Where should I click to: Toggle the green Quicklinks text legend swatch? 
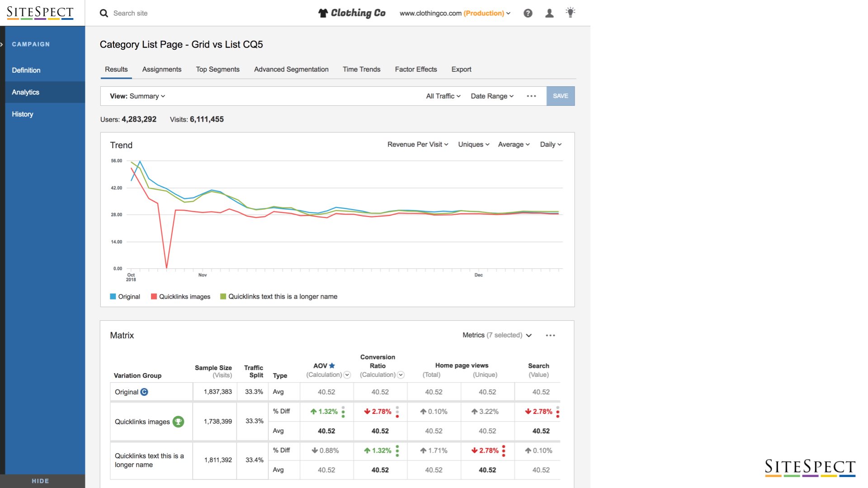pyautogui.click(x=223, y=297)
